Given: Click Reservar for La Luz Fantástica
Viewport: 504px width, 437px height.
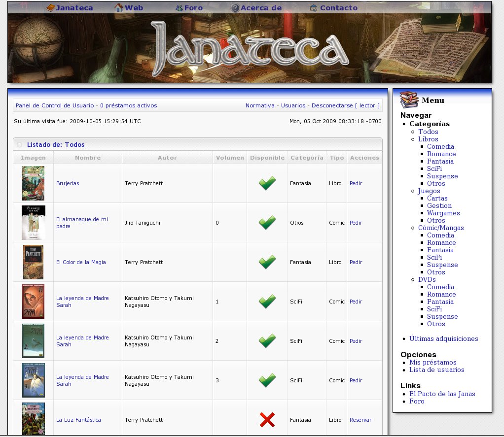Looking at the screenshot, I should [360, 420].
